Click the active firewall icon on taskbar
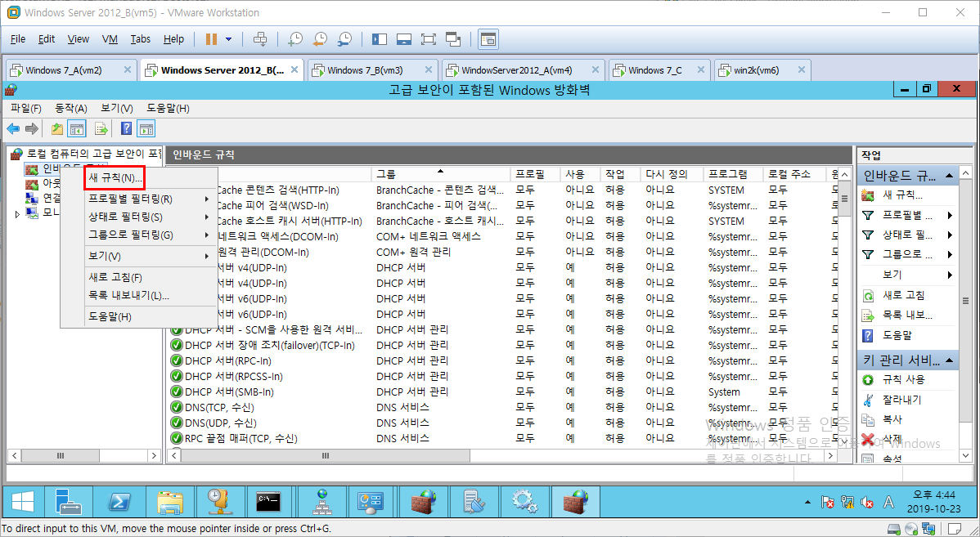The width and height of the screenshot is (980, 537). pos(575,501)
